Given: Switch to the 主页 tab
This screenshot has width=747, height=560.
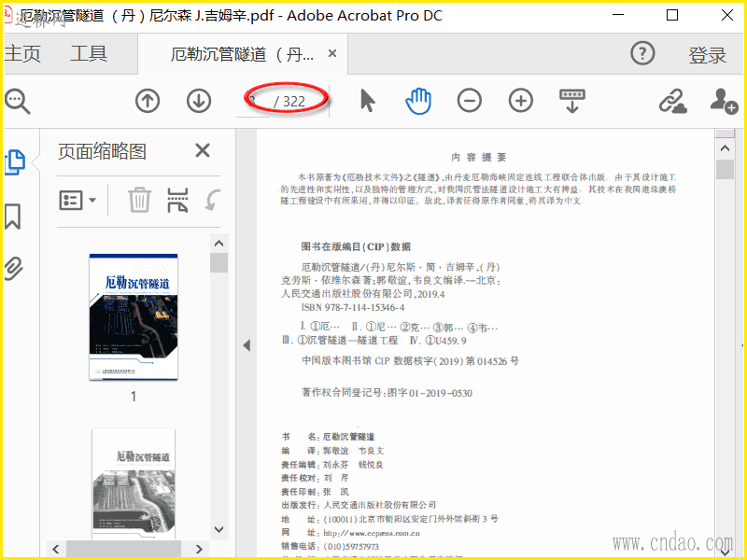Looking at the screenshot, I should click(21, 53).
